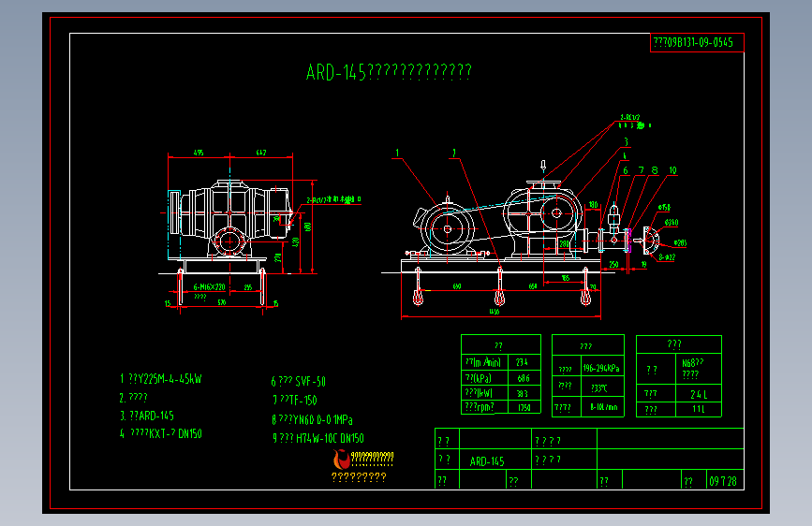
Task: Click the green drawing title starting 'ARD-145'
Action: (389, 72)
